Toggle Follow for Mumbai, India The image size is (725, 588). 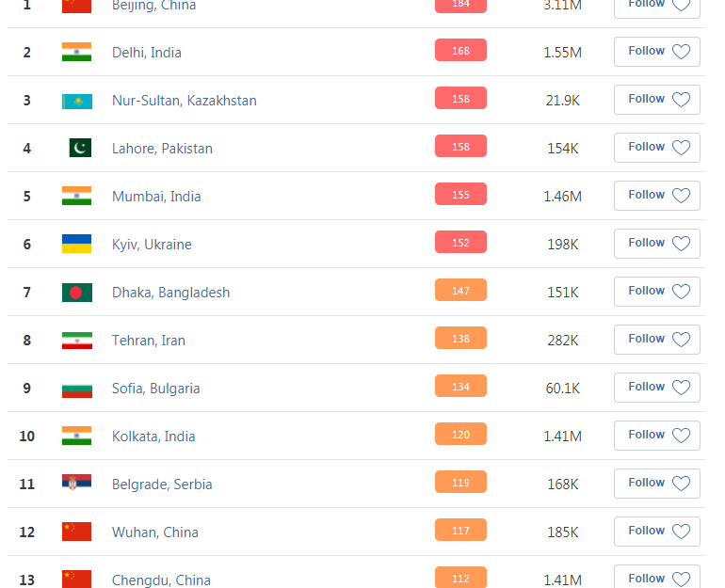click(657, 196)
